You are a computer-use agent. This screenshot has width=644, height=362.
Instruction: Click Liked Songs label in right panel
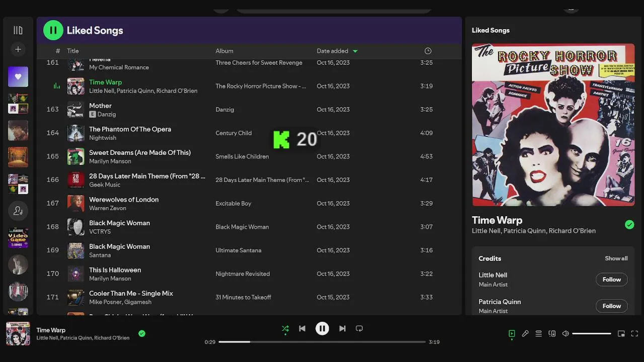[491, 30]
